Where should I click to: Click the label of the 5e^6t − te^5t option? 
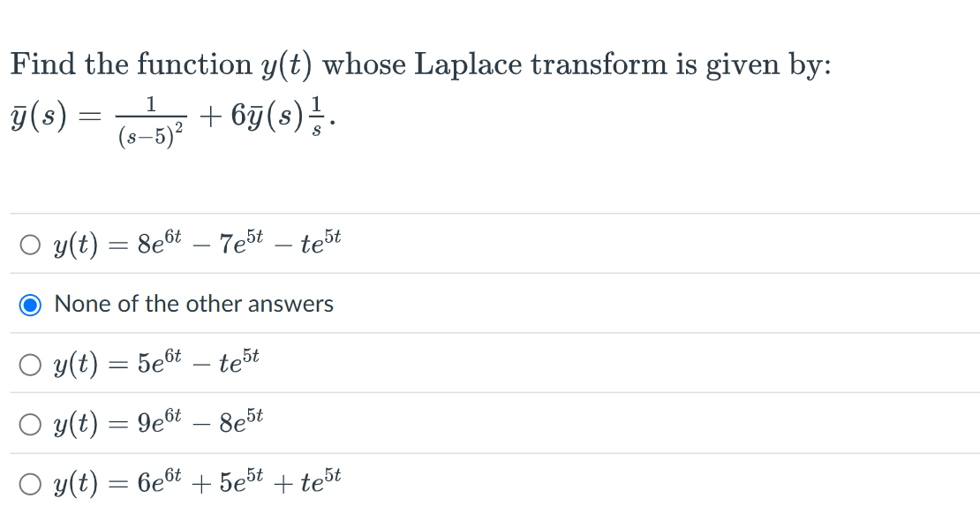point(155,362)
